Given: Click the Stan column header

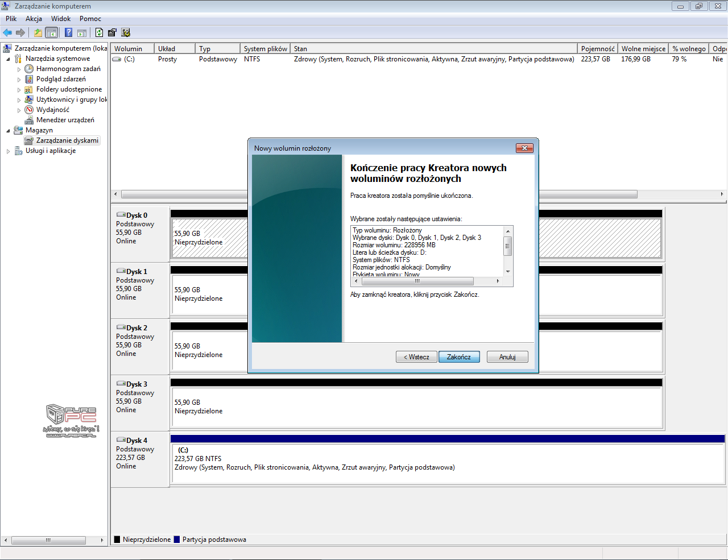Looking at the screenshot, I should [x=434, y=49].
